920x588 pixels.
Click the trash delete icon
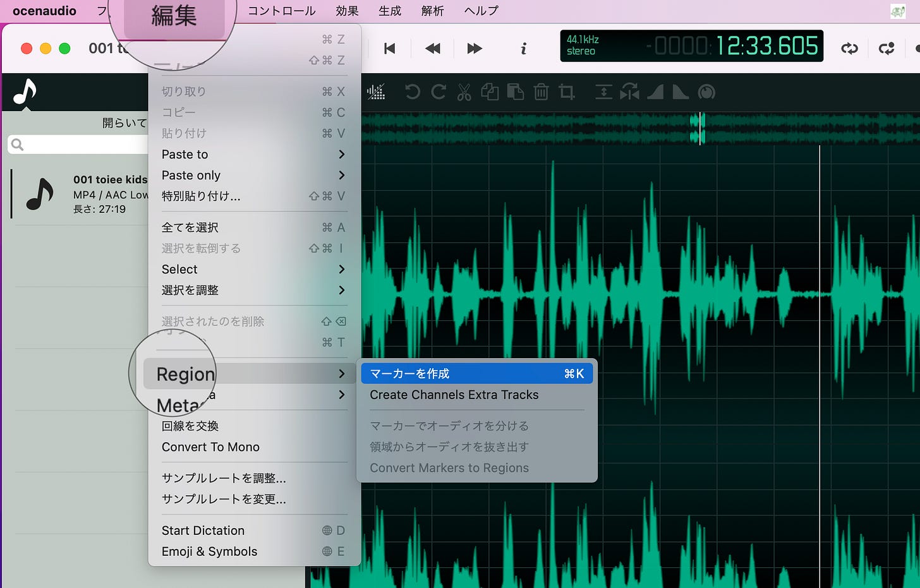click(x=542, y=92)
